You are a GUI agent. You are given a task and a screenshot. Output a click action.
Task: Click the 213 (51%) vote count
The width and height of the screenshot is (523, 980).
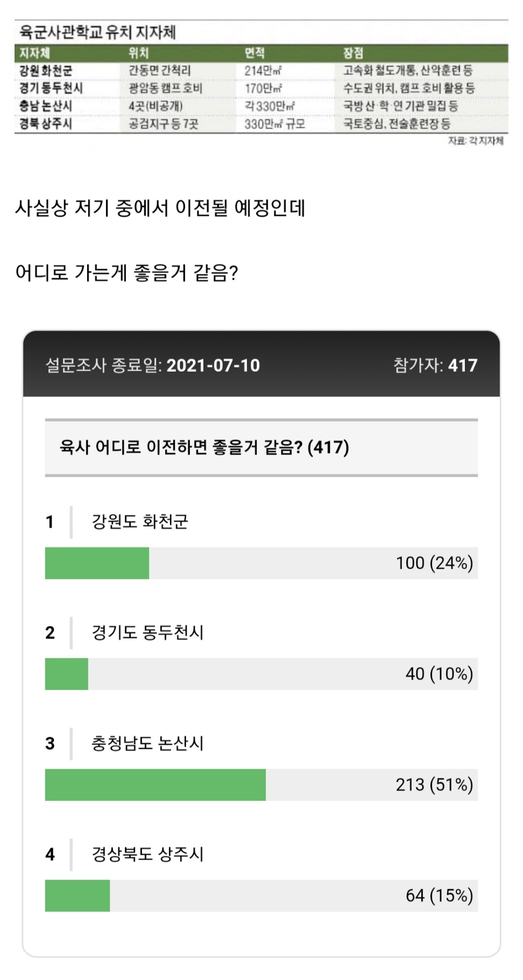[434, 785]
